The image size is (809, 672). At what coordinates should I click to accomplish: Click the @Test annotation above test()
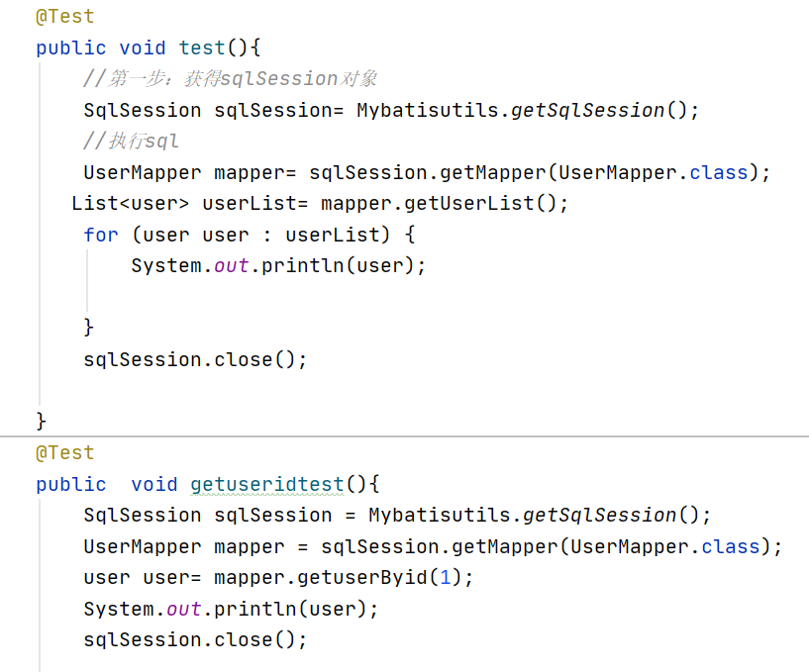pyautogui.click(x=64, y=17)
